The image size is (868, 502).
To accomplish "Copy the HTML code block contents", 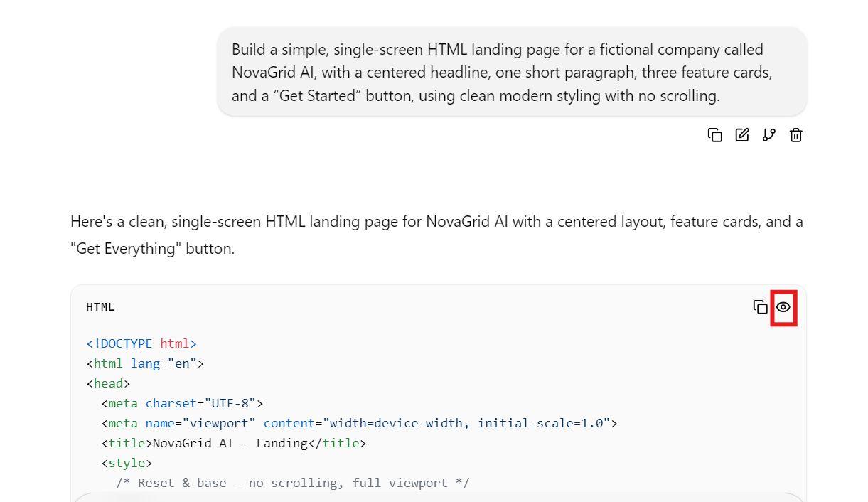I will click(761, 307).
